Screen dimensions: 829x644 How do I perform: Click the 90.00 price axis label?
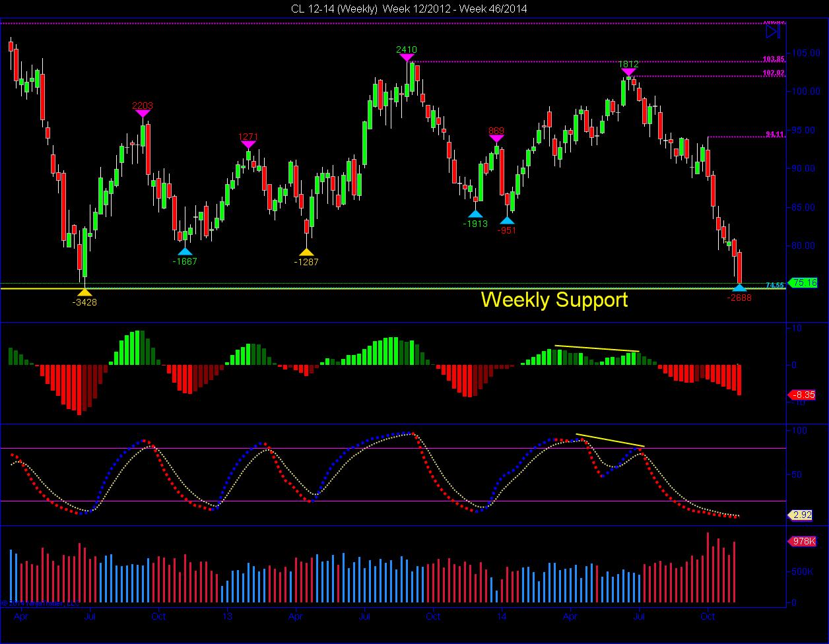(805, 168)
